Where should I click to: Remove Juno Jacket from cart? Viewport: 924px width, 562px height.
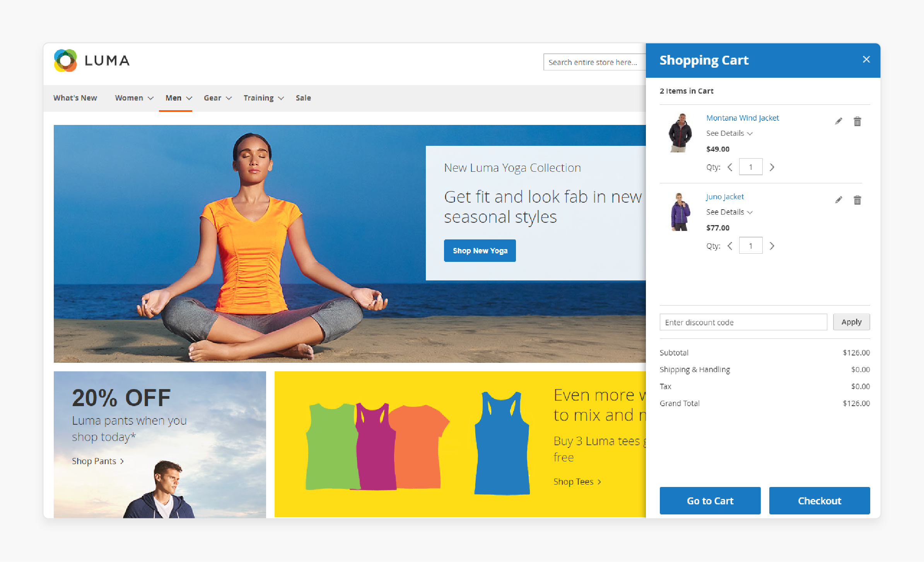(x=857, y=200)
